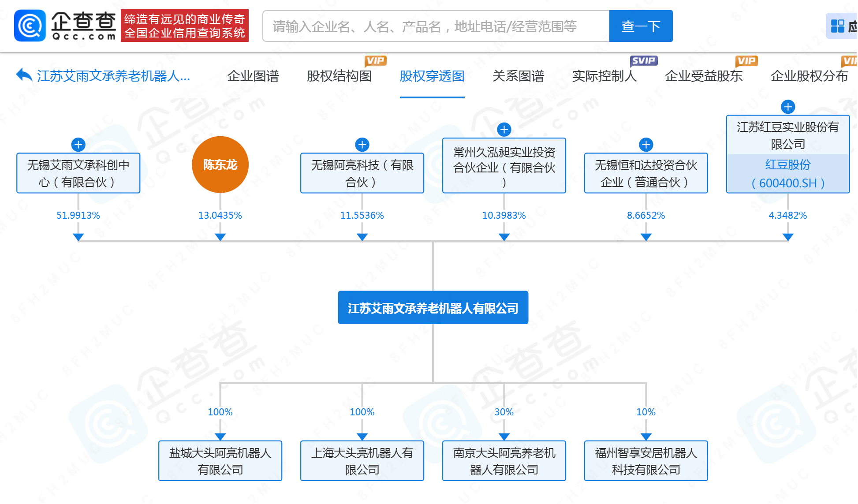Click the 13.0435% share percentage
The height and width of the screenshot is (504, 858).
pyautogui.click(x=220, y=215)
